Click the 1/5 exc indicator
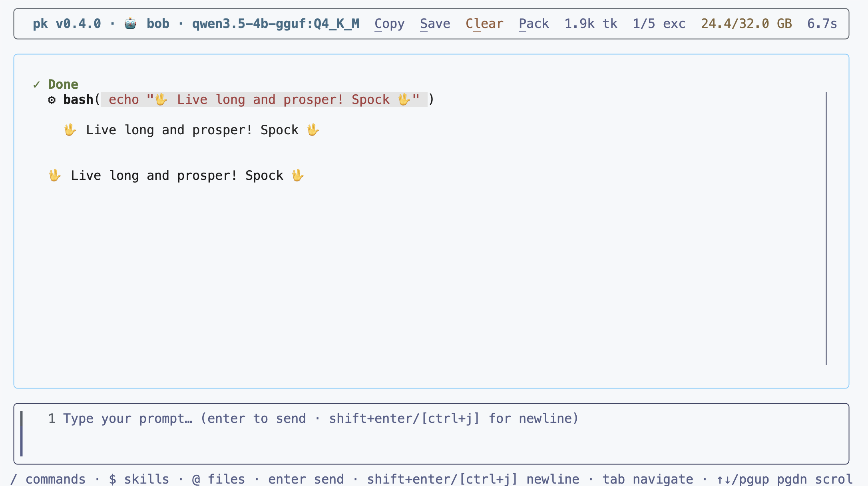Image resolution: width=868 pixels, height=486 pixels. coord(659,24)
